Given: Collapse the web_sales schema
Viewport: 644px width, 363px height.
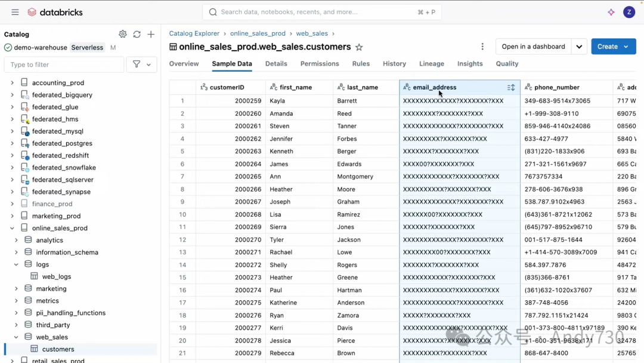Looking at the screenshot, I should click(x=16, y=337).
